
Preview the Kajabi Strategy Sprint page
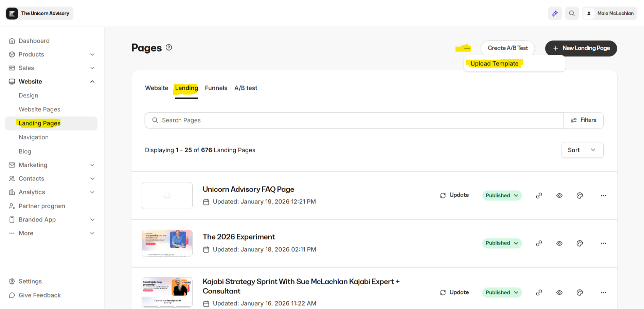coord(559,293)
